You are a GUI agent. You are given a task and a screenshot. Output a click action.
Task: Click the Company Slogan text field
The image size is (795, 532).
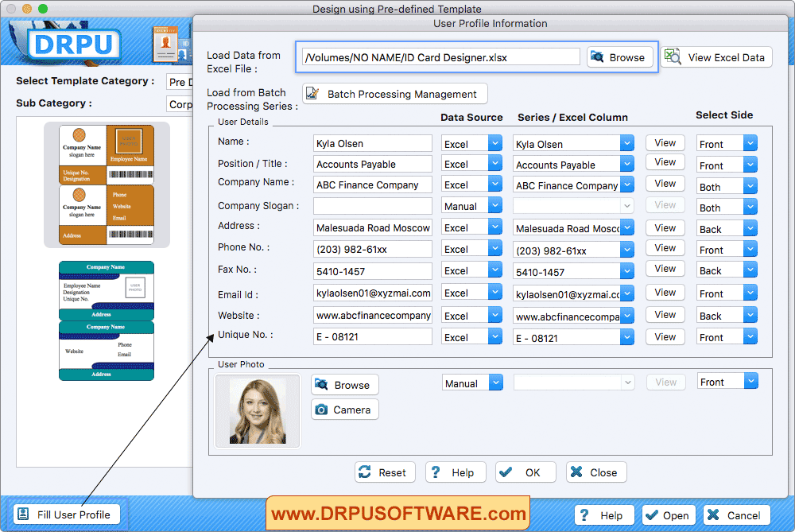click(372, 206)
